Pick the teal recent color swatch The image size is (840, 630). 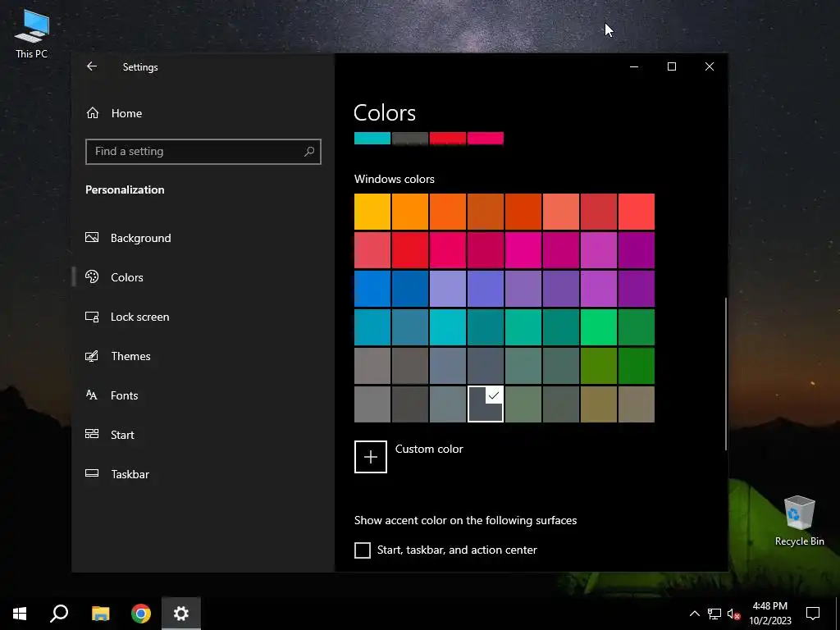click(x=372, y=138)
